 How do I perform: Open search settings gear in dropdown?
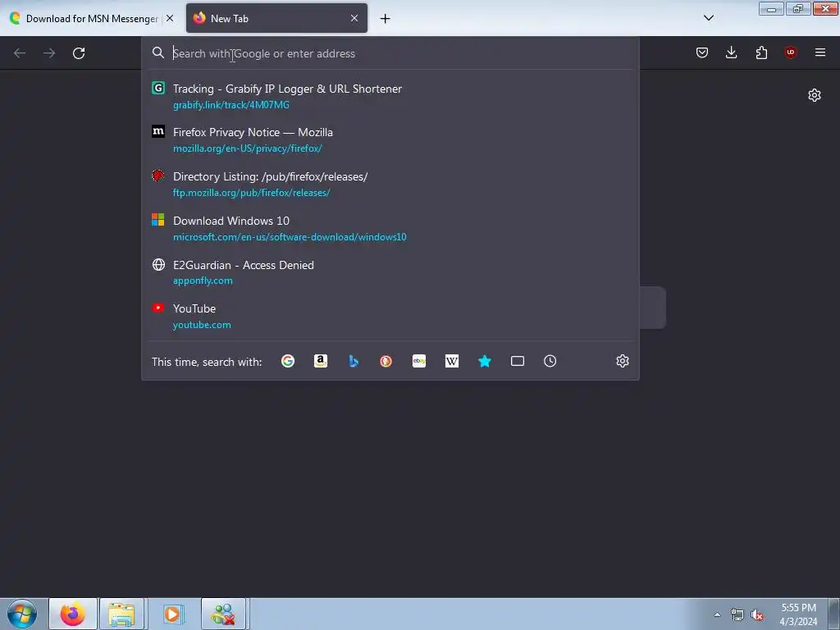tap(622, 361)
